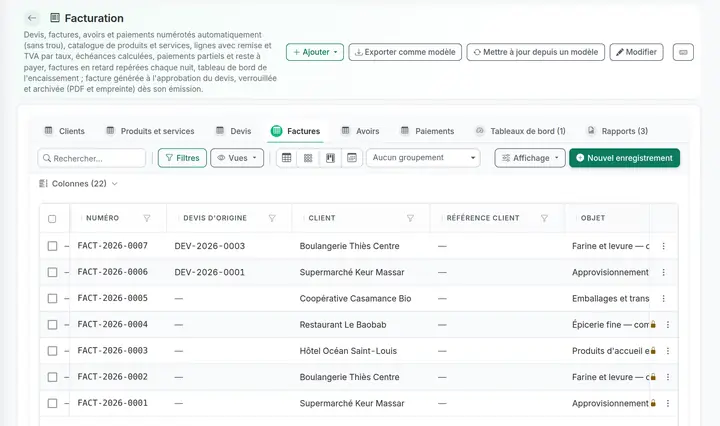Click Coopérative Casamance Bio client cell

[355, 298]
